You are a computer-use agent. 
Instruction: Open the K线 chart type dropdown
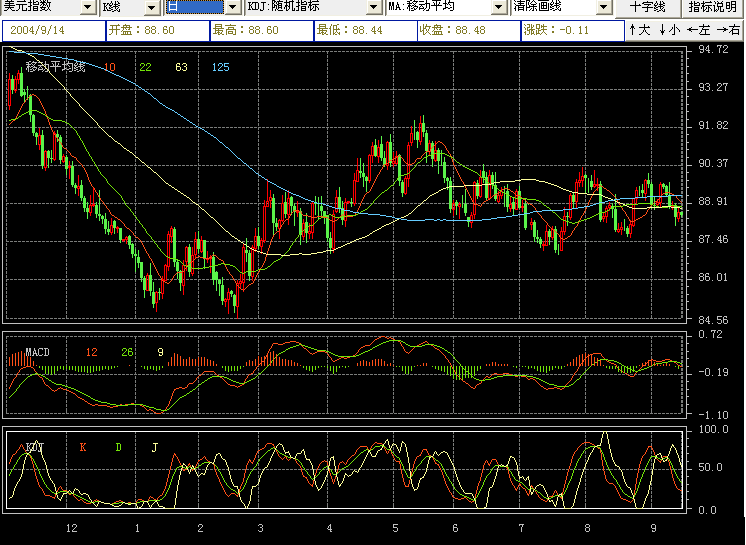[x=152, y=8]
